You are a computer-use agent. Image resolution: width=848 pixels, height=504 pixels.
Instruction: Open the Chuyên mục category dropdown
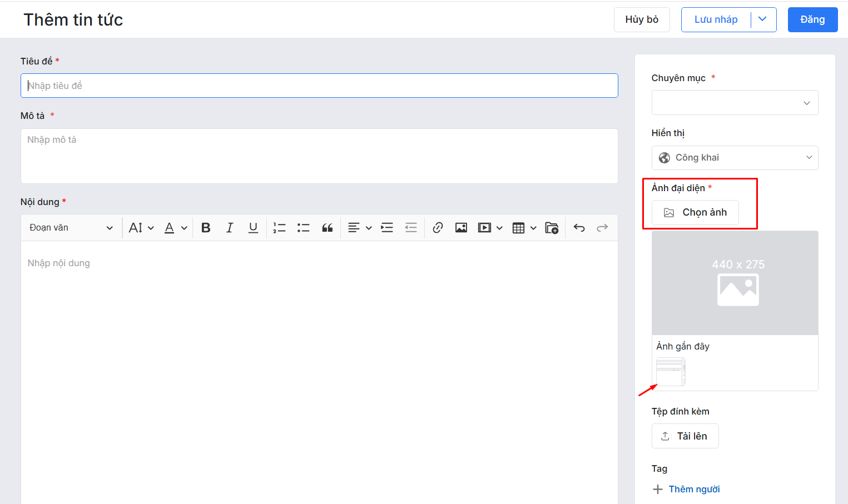(x=735, y=103)
